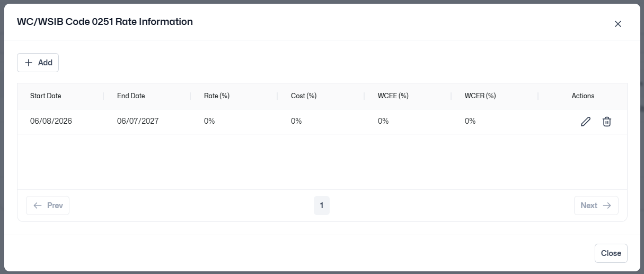This screenshot has width=644, height=274.
Task: Add a new rate entry
Action: 38,63
